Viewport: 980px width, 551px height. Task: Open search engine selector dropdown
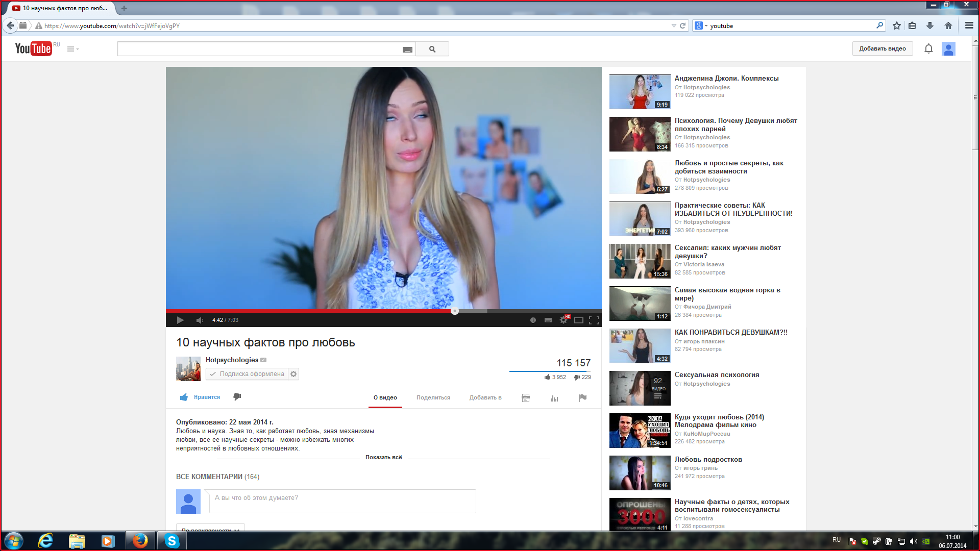pyautogui.click(x=701, y=26)
